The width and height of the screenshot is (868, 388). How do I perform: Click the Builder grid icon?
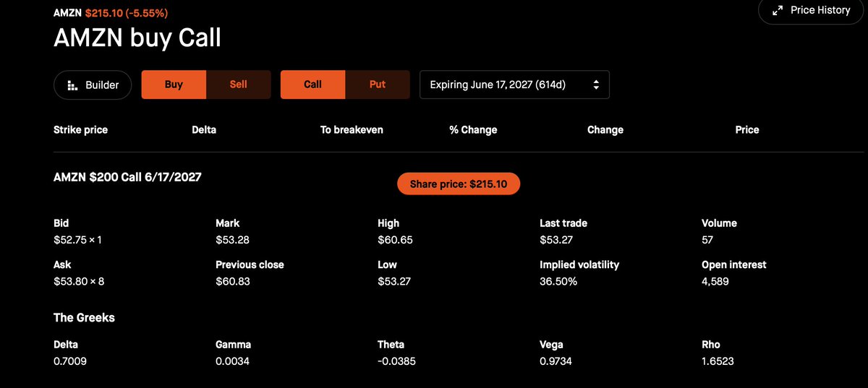tap(72, 85)
